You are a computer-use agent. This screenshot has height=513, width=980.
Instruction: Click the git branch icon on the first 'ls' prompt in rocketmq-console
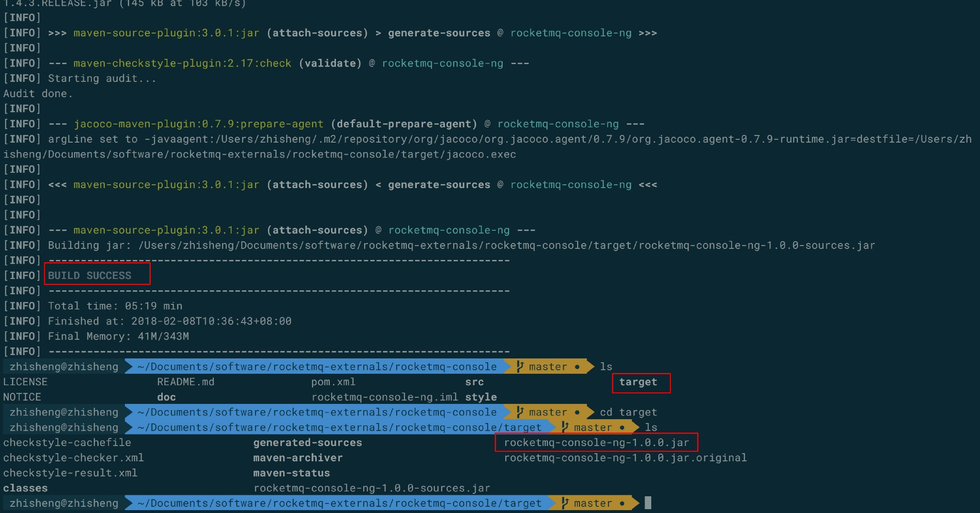coord(520,367)
